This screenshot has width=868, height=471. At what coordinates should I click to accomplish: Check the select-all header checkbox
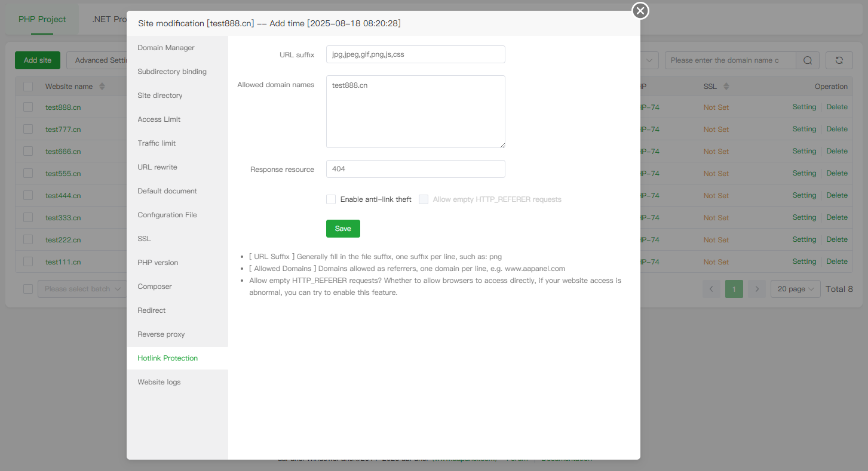[28, 87]
